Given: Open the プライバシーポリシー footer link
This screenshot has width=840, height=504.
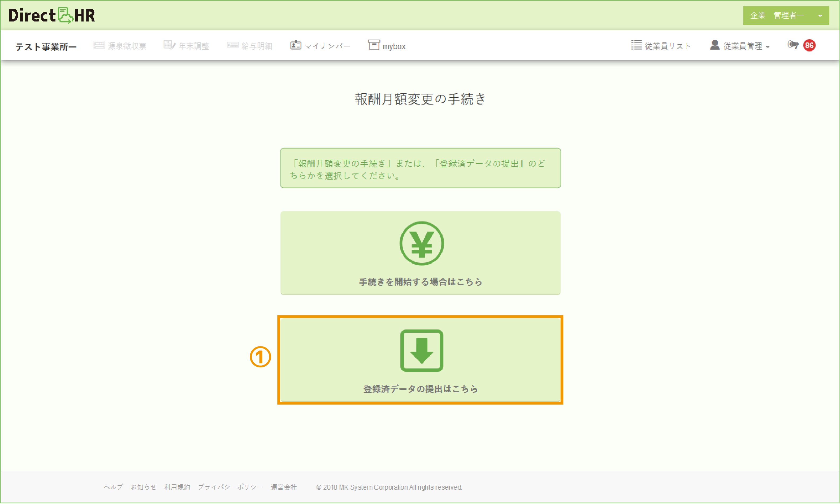Looking at the screenshot, I should (x=230, y=487).
